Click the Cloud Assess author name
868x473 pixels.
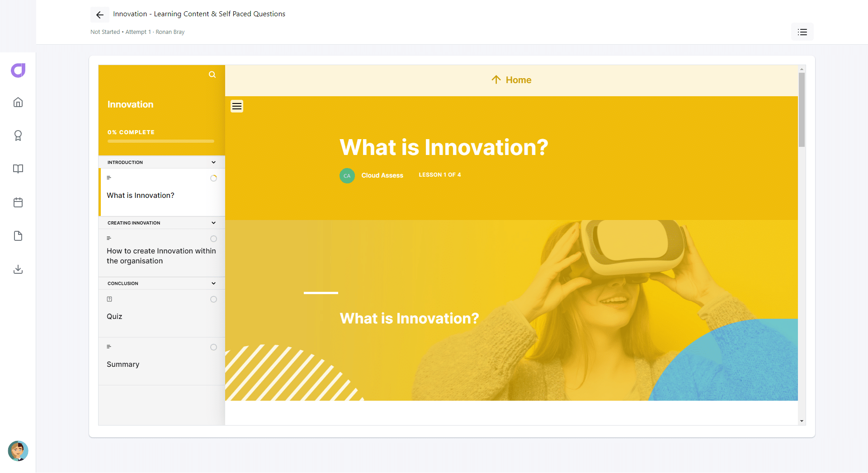click(x=382, y=176)
